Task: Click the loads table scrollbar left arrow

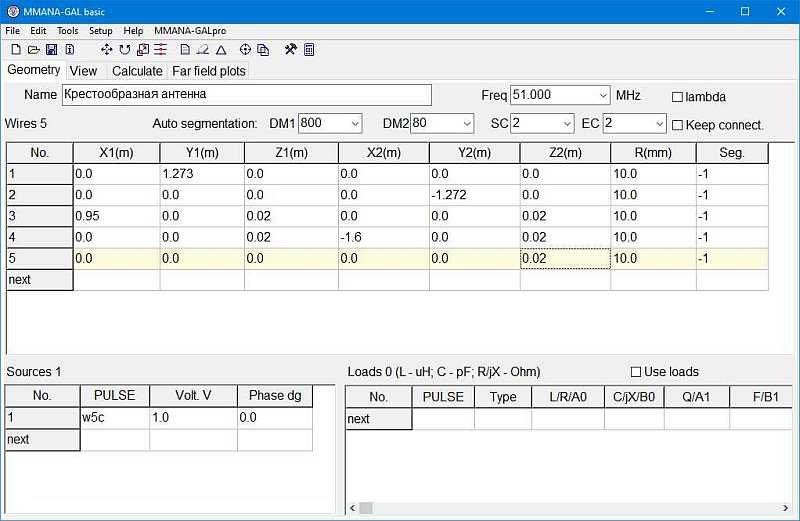Action: tap(353, 508)
